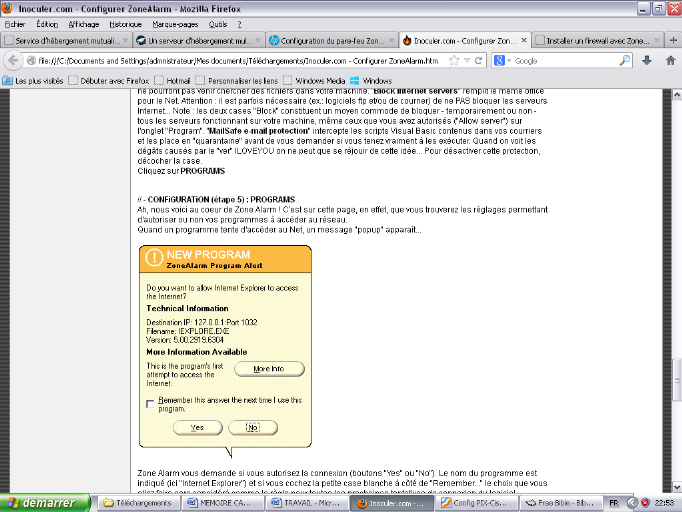The image size is (682, 512).
Task: Bookmark this page with the star icon
Action: point(454,60)
